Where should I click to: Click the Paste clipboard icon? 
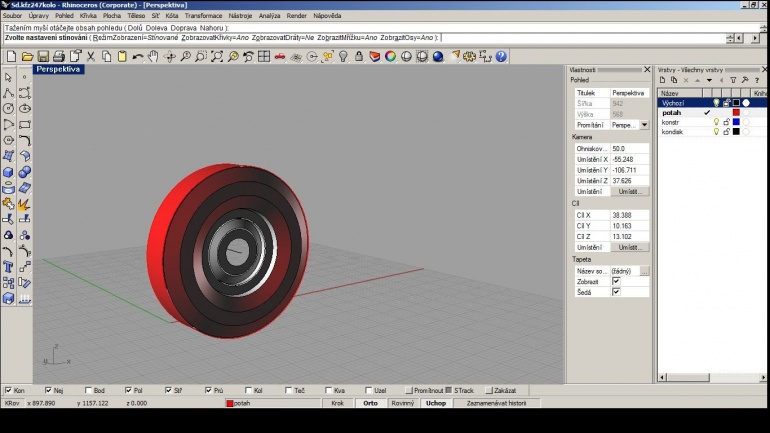click(x=122, y=56)
